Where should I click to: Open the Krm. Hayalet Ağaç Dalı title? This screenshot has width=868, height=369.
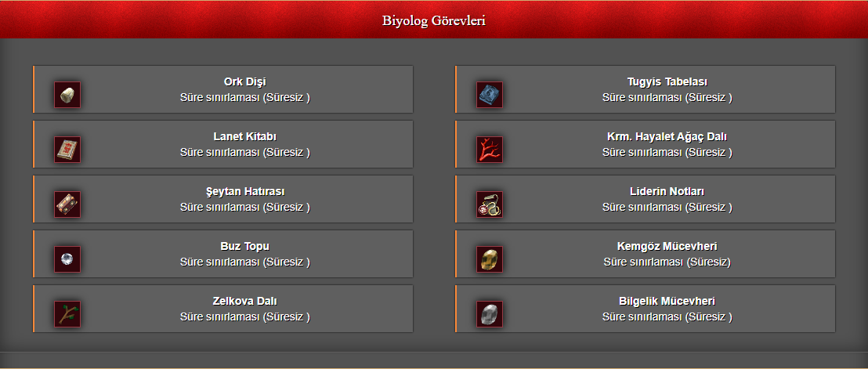(667, 136)
